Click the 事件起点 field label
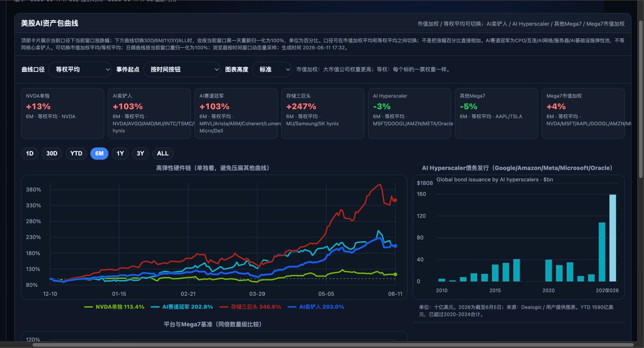Screen dimensions: 644x348 click(127, 69)
